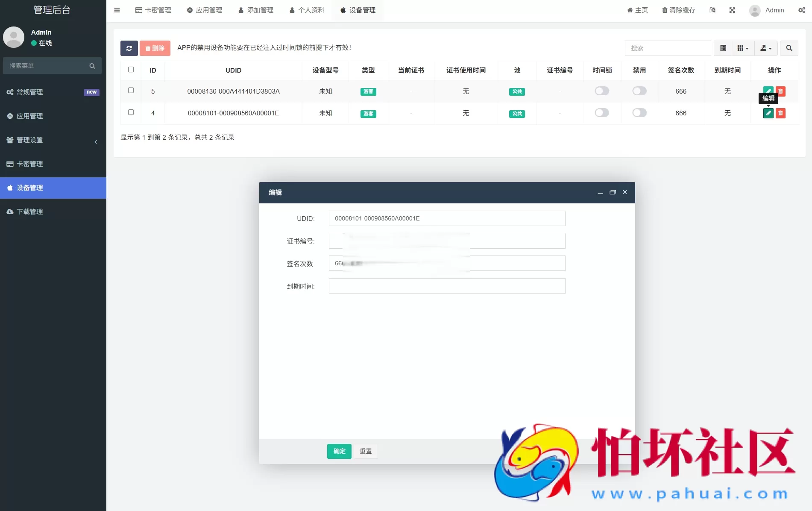This screenshot has width=812, height=511.
Task: Enable the 时间锁 toggle for device ID 4
Action: (602, 113)
